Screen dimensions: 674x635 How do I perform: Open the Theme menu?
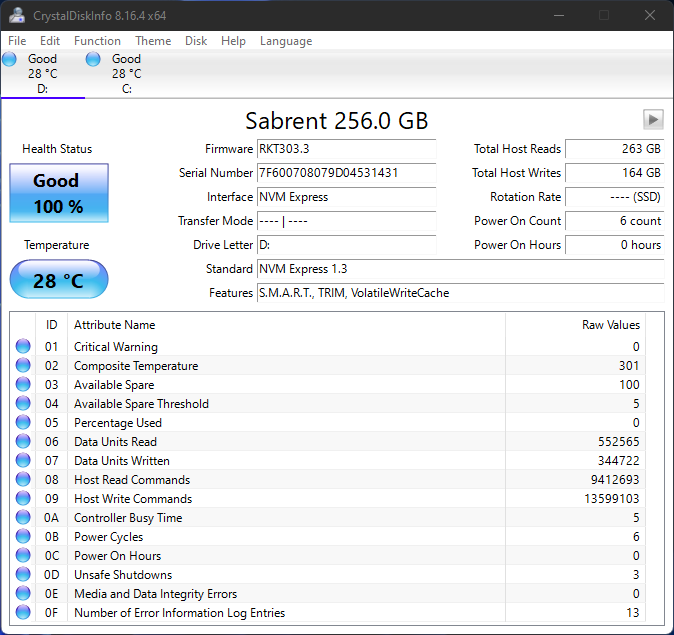click(153, 41)
